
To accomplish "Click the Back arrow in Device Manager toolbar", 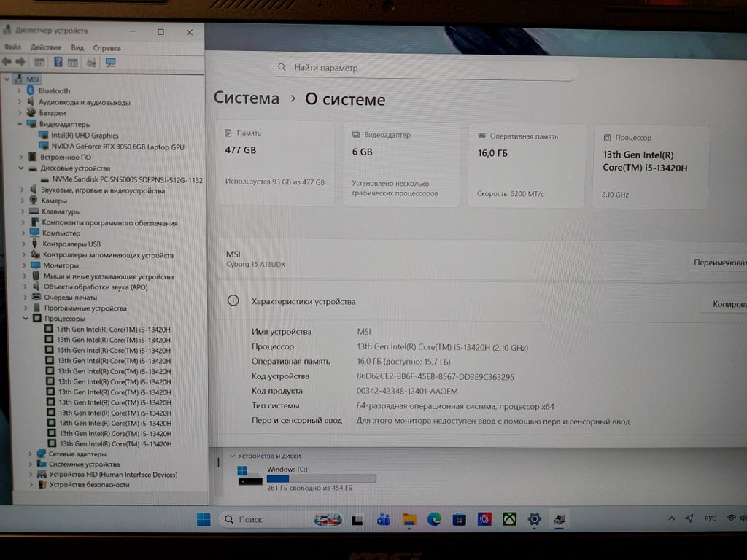I will click(x=7, y=62).
